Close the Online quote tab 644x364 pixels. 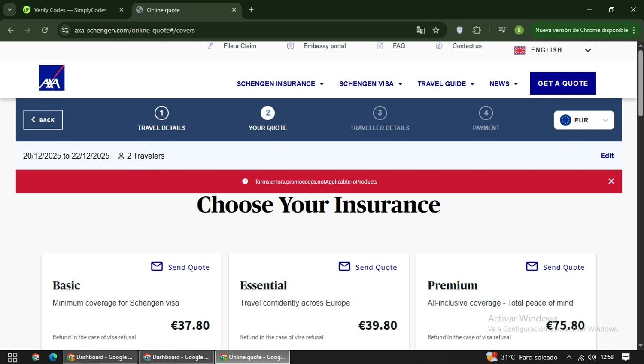[x=234, y=10]
